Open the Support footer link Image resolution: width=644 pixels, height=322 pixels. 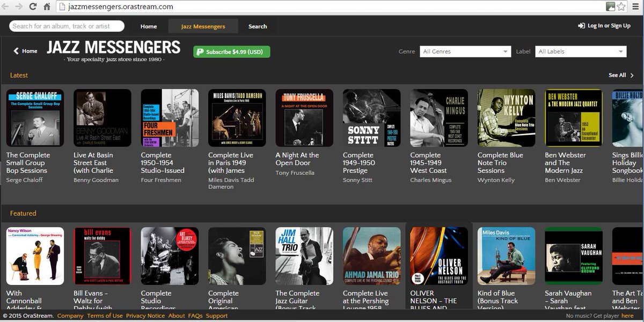pyautogui.click(x=217, y=316)
